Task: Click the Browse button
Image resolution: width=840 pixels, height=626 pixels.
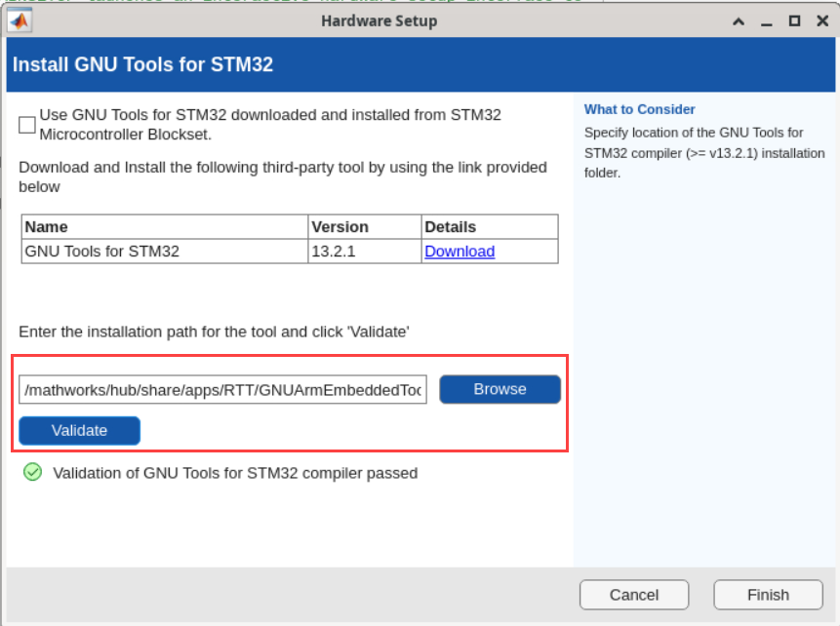Action: 500,389
